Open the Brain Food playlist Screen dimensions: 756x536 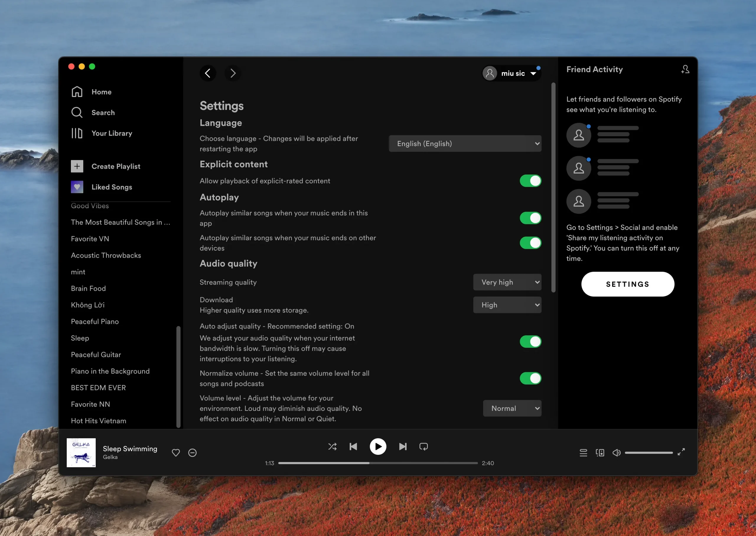[x=88, y=288]
